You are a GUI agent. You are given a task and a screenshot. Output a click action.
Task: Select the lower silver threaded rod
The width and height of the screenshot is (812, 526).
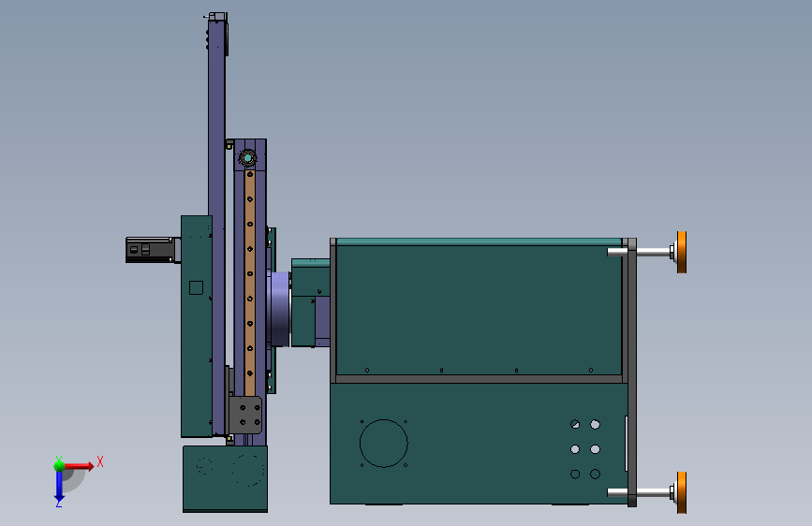point(640,492)
